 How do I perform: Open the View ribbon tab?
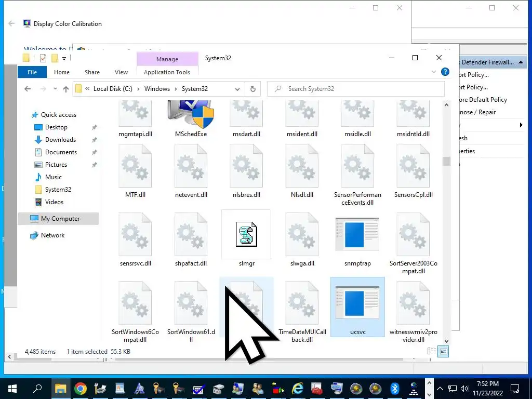(x=121, y=72)
